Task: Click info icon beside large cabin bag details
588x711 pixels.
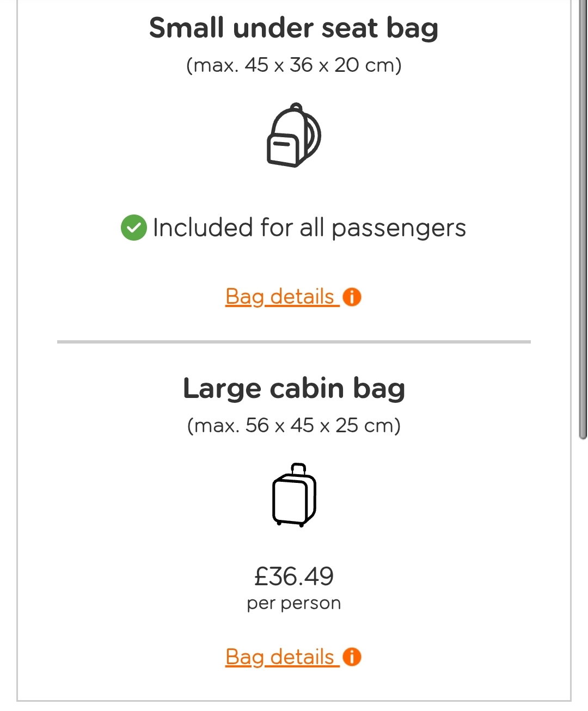Action: click(x=352, y=657)
